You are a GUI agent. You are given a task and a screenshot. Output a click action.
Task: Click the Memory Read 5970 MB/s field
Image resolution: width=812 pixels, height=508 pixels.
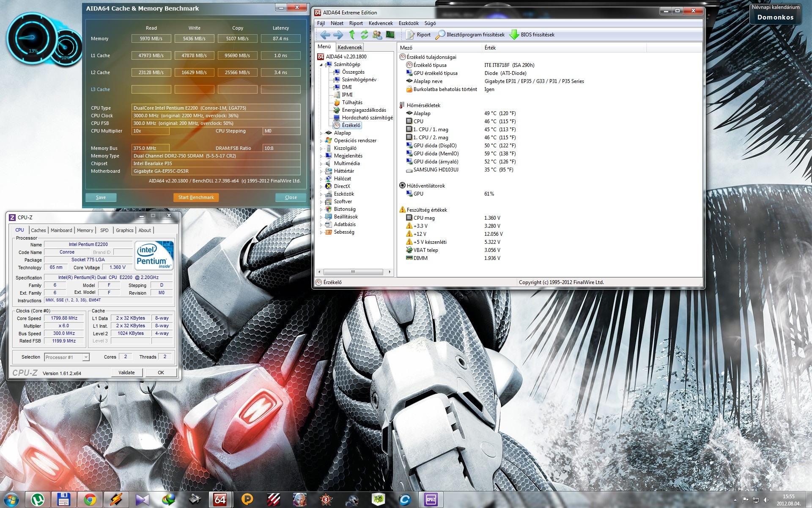pos(151,39)
